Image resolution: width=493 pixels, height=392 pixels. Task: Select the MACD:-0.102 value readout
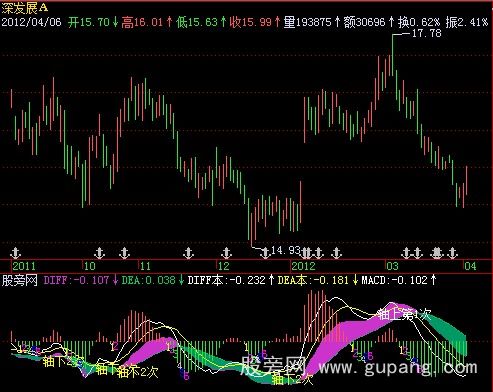coord(394,280)
